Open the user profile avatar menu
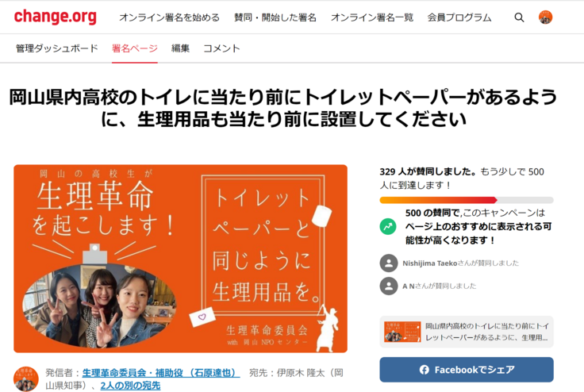 546,17
